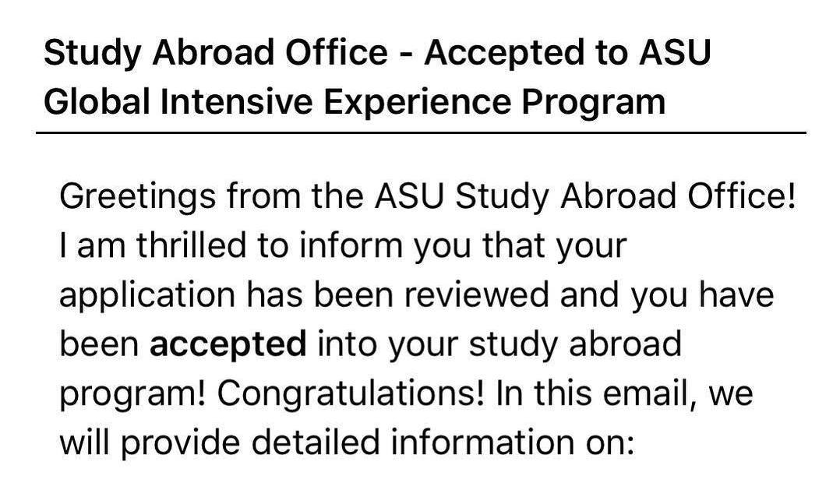
Task: Click "Accepted to ASU" in the subject line
Action: click(567, 53)
